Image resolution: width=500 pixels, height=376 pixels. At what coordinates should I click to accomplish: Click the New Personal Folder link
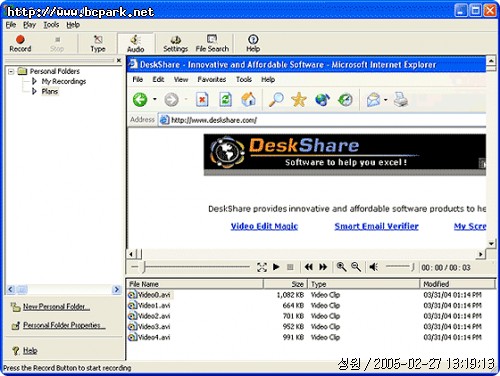tap(56, 307)
